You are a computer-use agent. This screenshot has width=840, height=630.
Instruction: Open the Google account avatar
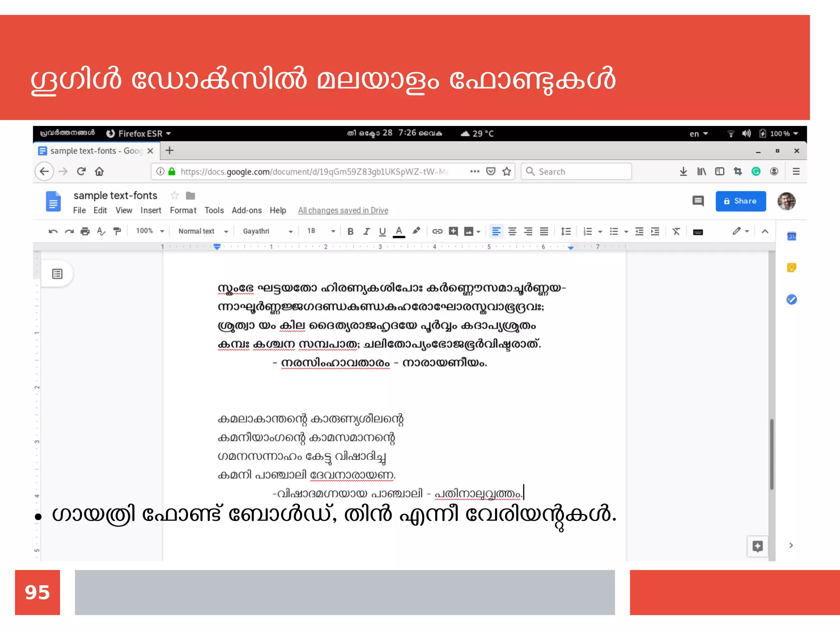(x=786, y=201)
